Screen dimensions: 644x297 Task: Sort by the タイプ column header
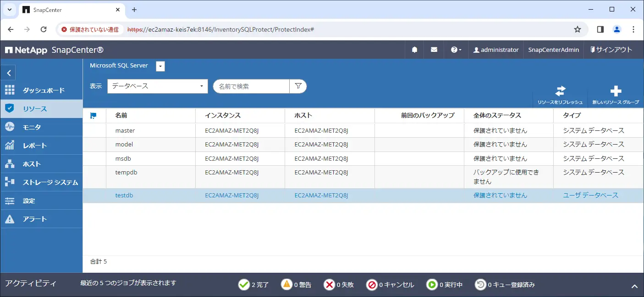572,116
